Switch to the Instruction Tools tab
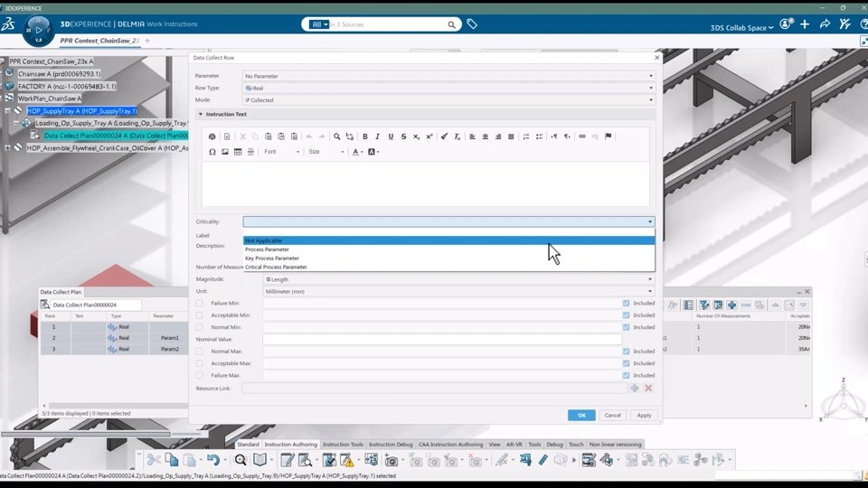The width and height of the screenshot is (868, 488). click(343, 445)
